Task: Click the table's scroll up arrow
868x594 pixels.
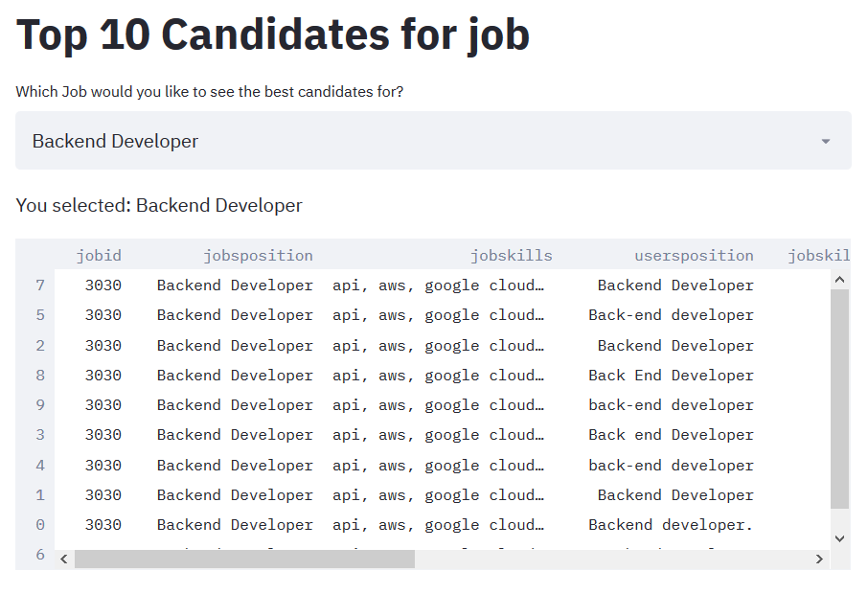Action: pyautogui.click(x=839, y=280)
